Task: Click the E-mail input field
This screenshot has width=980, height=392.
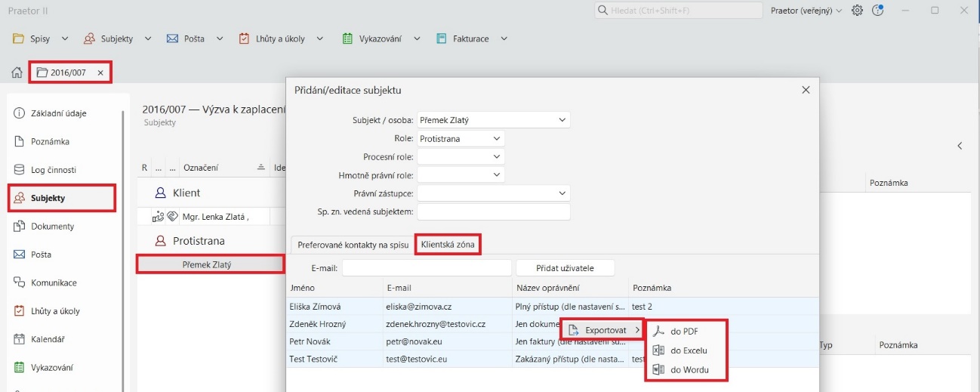Action: pyautogui.click(x=427, y=268)
